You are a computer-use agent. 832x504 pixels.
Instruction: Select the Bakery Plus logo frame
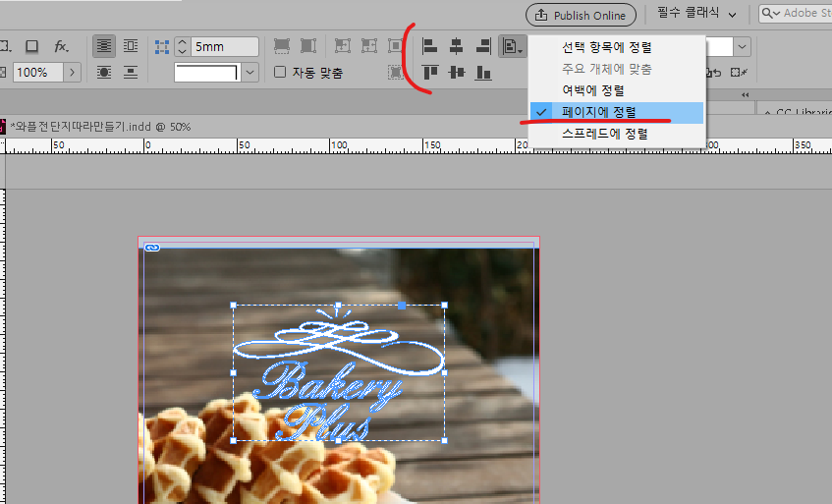(x=339, y=373)
